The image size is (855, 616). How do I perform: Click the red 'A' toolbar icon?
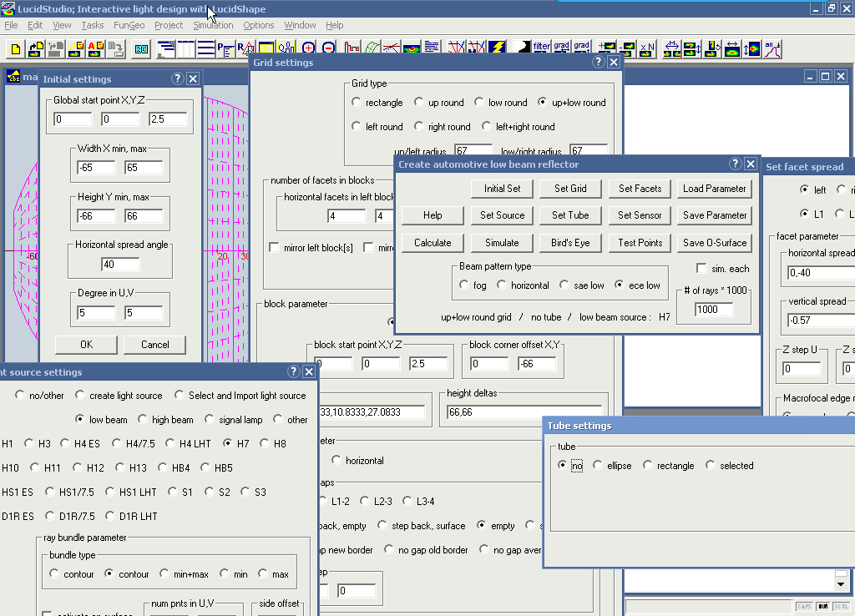95,49
